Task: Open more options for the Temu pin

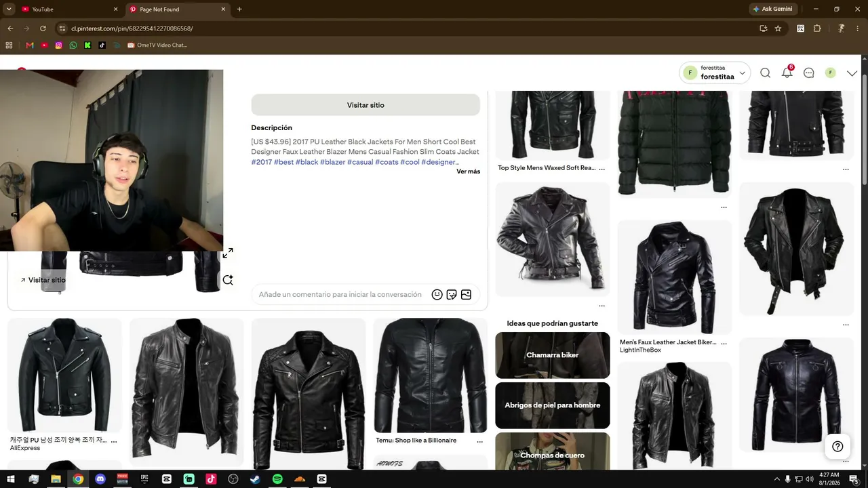Action: coord(480,441)
